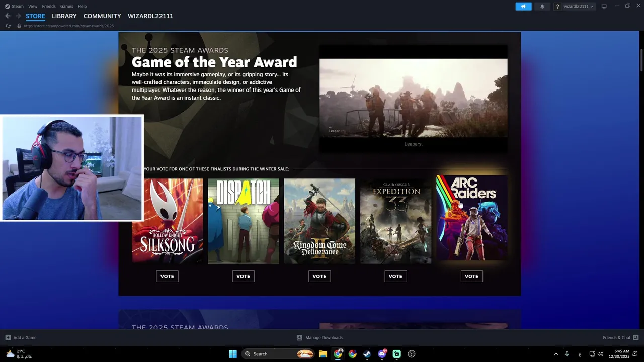Click the taskbar Search box
The height and width of the screenshot is (362, 644).
[278, 354]
